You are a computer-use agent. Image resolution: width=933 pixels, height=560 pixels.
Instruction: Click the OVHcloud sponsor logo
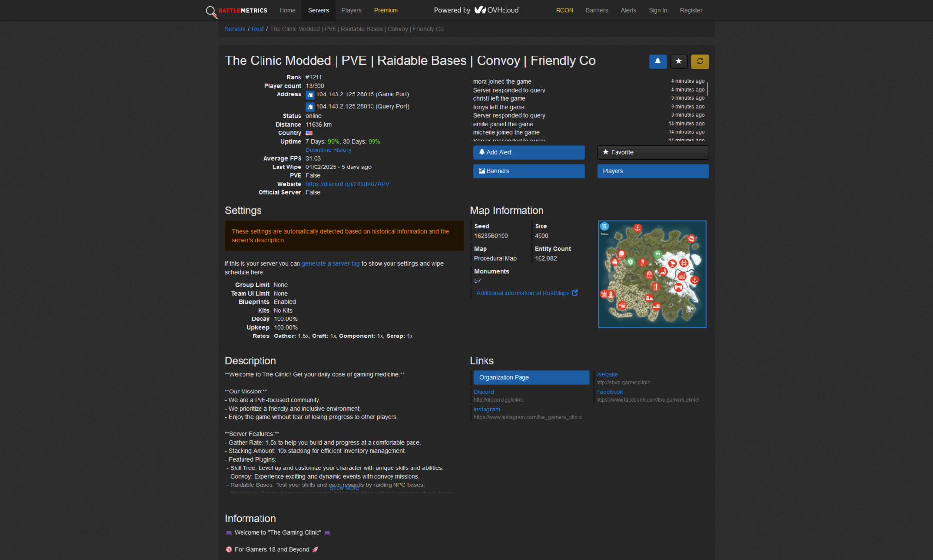[x=497, y=10]
